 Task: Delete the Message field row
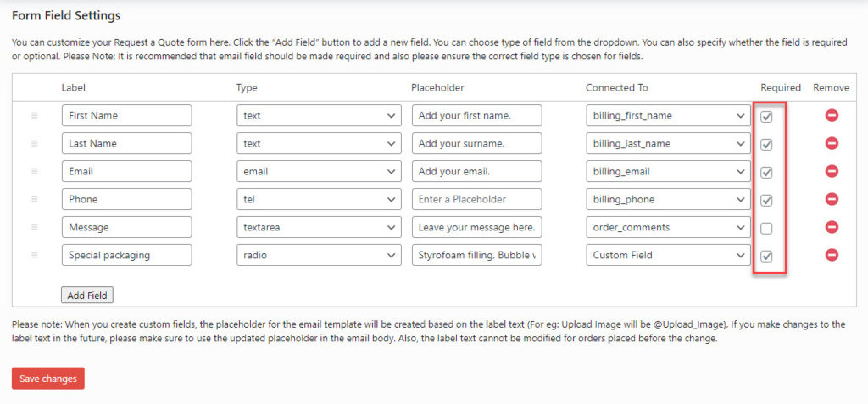coord(832,227)
